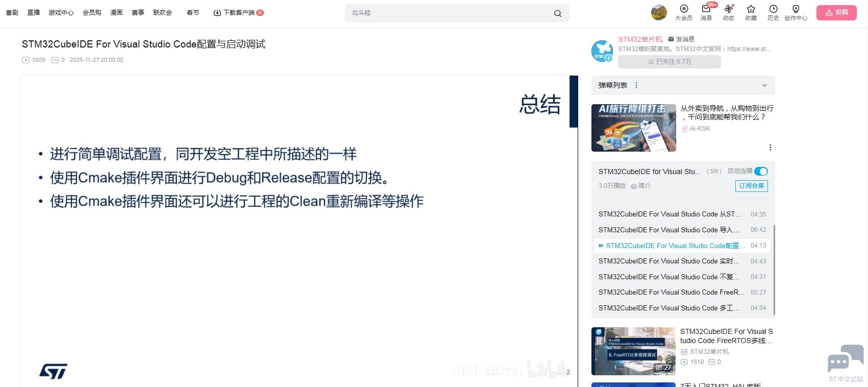Toggle the 自动连播 autoplay switch
The width and height of the screenshot is (868, 387).
click(x=760, y=172)
